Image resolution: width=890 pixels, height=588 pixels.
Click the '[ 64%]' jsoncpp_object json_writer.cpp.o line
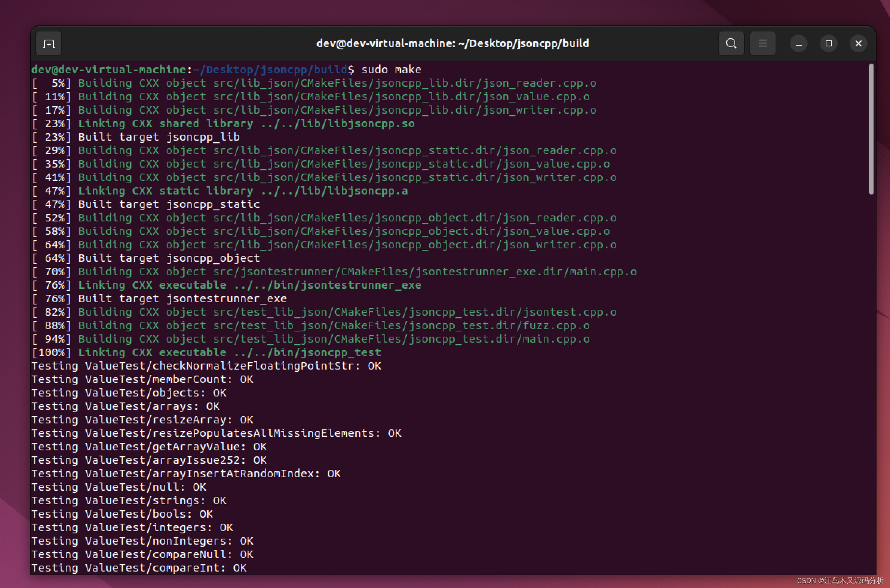point(324,245)
